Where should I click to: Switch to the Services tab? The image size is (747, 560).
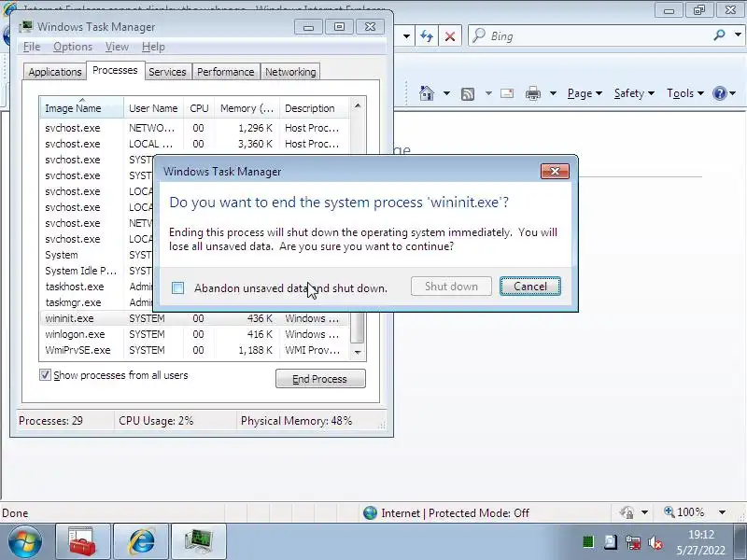(167, 72)
